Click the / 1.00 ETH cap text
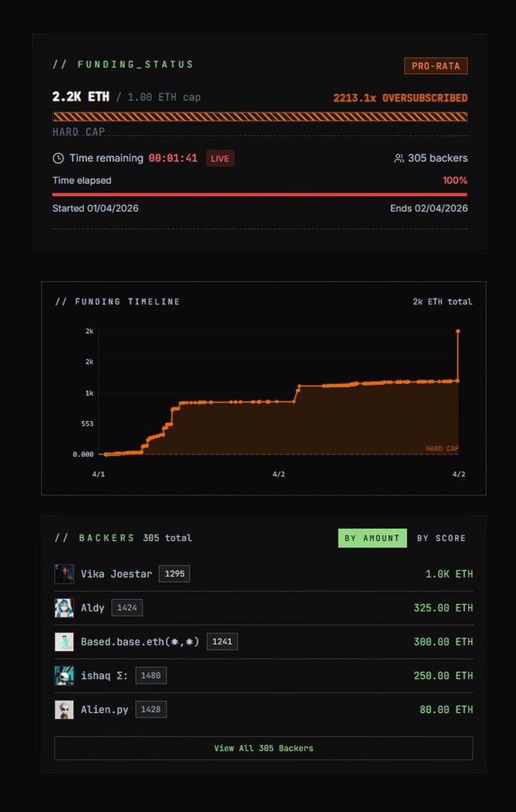 click(158, 97)
